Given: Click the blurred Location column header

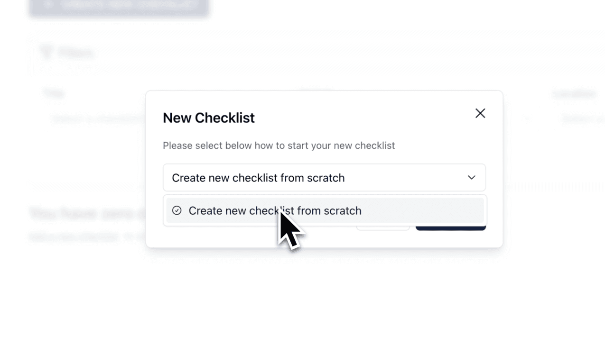Looking at the screenshot, I should 573,93.
